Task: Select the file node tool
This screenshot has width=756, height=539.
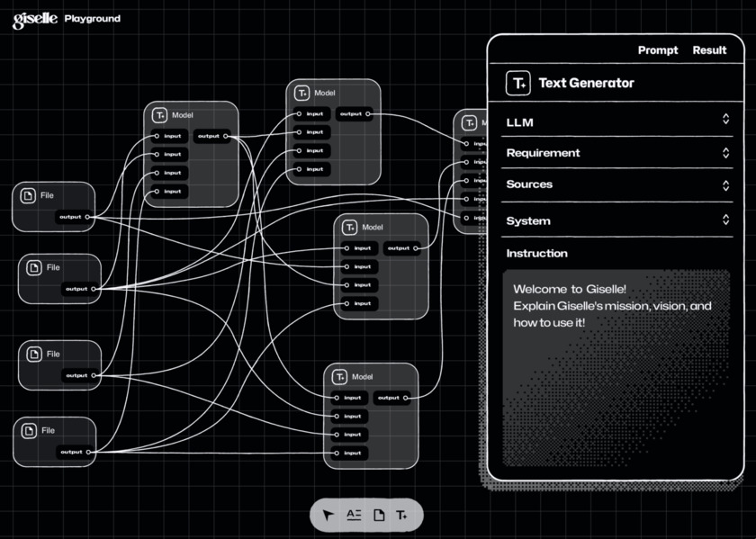Action: [x=379, y=515]
